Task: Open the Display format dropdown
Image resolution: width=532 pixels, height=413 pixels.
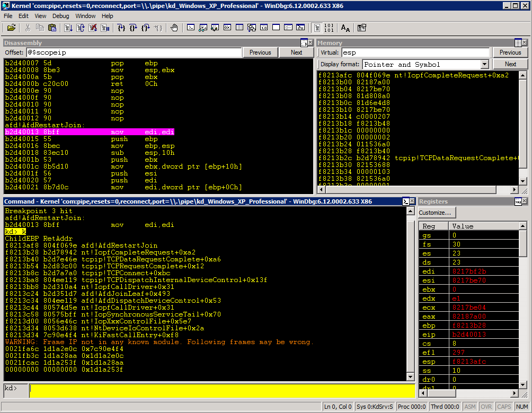Action: (x=484, y=65)
